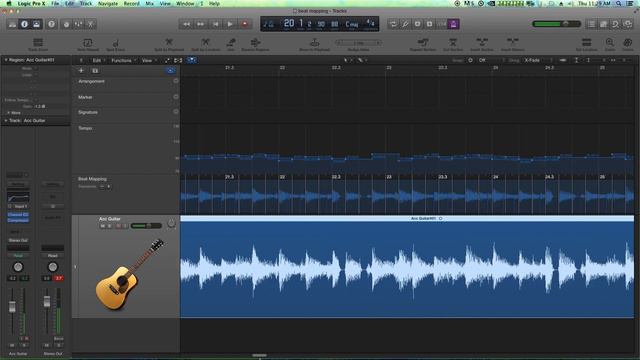Viewport: 640px width, 360px height.
Task: Open the Mixer button in control bar
Action: [x=78, y=24]
